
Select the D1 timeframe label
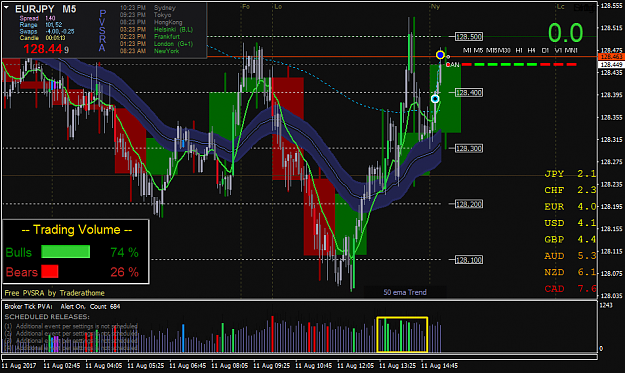pos(545,51)
